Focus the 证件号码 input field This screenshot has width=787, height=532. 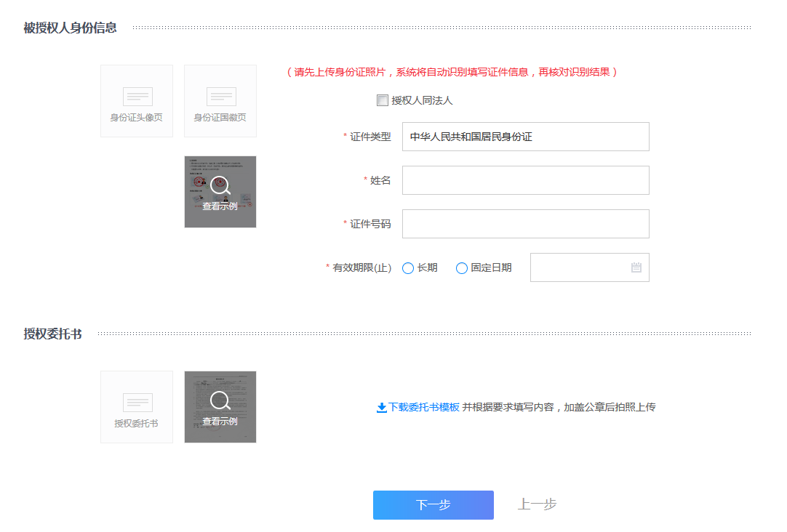(525, 224)
